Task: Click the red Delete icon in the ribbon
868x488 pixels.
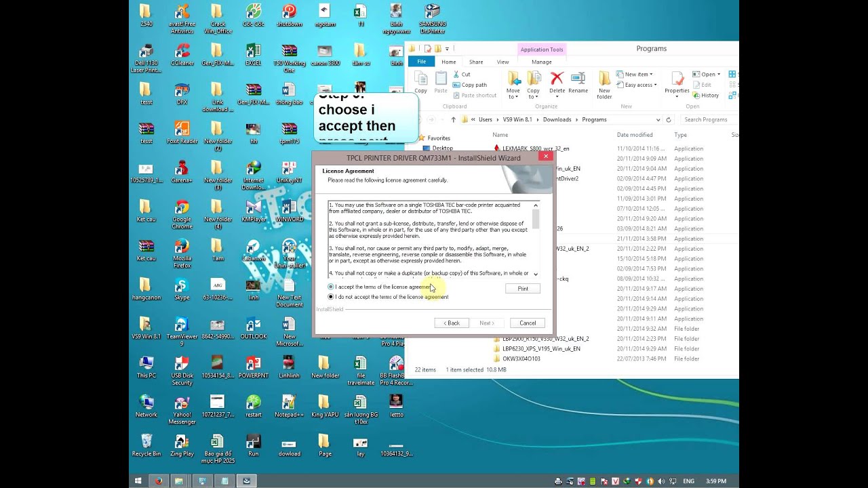Action: click(557, 82)
